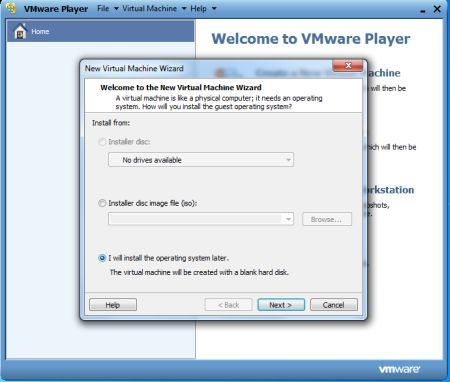Click the vmware logo in bottom bar
Screen dimensions: 450x382
(x=399, y=369)
